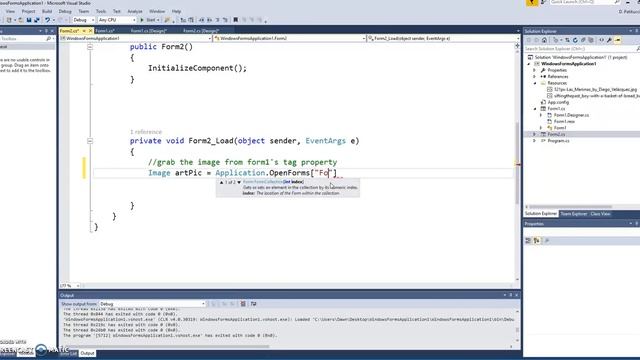The height and width of the screenshot is (360, 640).
Task: Open the Analyze menu
Action: coord(135,11)
